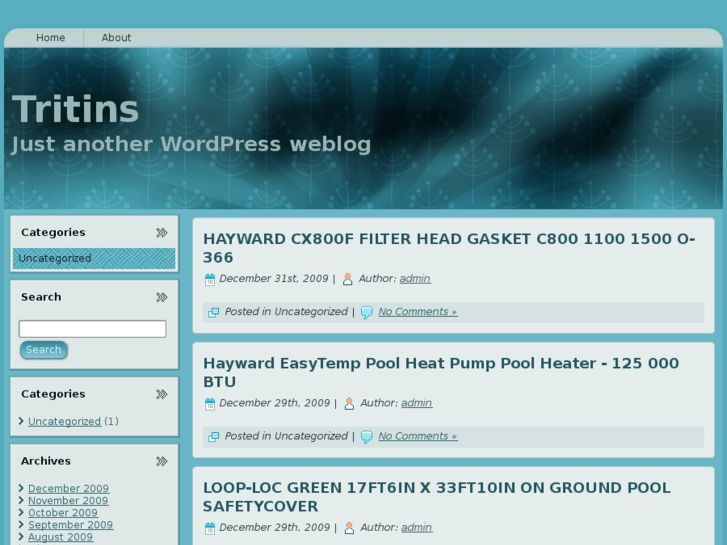Click category icon in EasyTemp post footer
Image resolution: width=727 pixels, height=545 pixels.
click(213, 437)
